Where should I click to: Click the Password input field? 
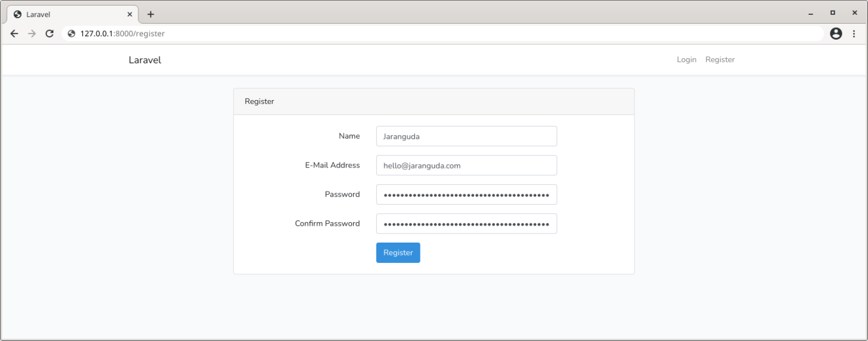pyautogui.click(x=466, y=194)
